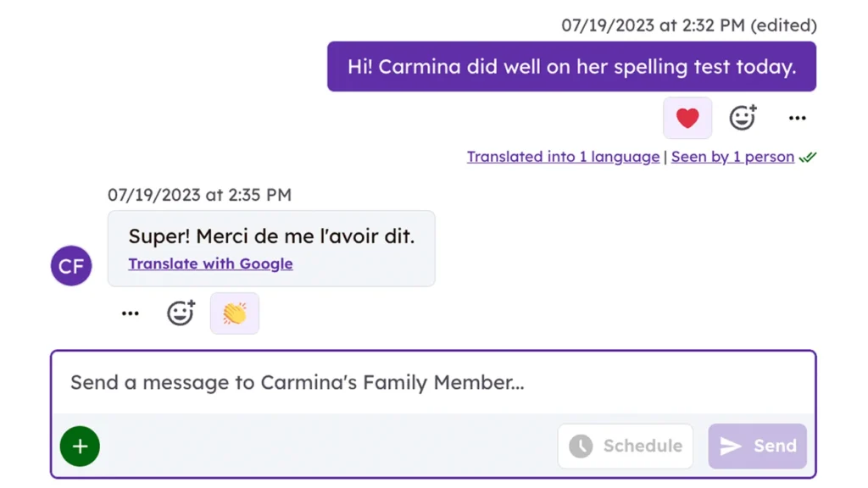The image size is (868, 488).
Task: Add an emoji reaction to Carmina's family reply
Action: tap(181, 313)
